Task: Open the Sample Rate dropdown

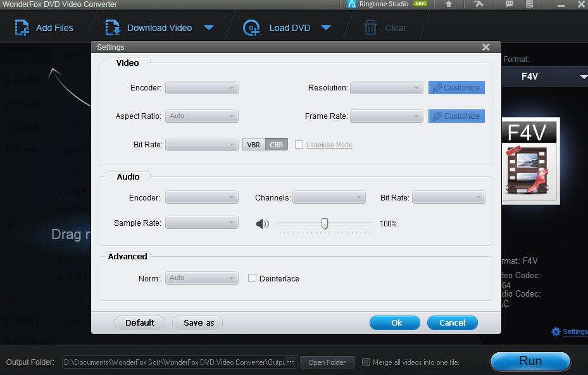Action: [x=202, y=223]
